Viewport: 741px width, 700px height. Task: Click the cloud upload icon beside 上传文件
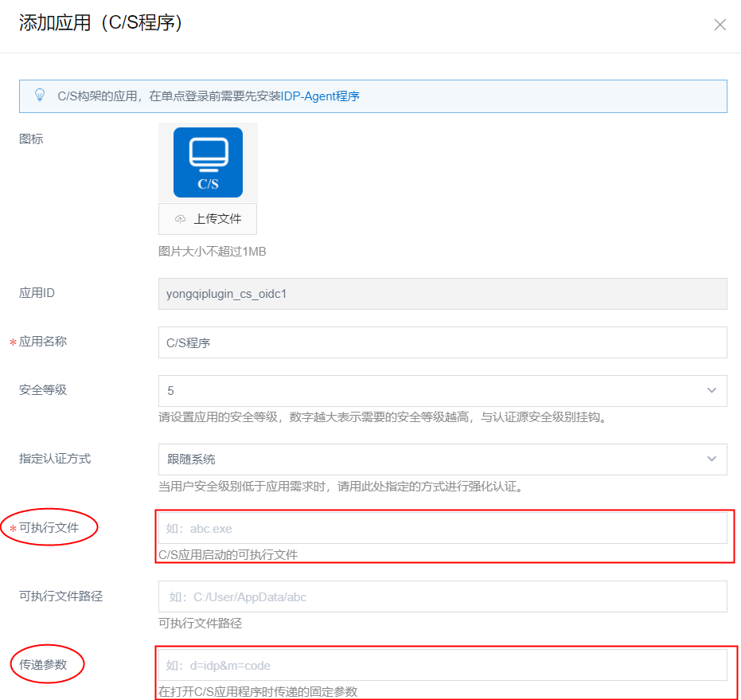tap(180, 219)
